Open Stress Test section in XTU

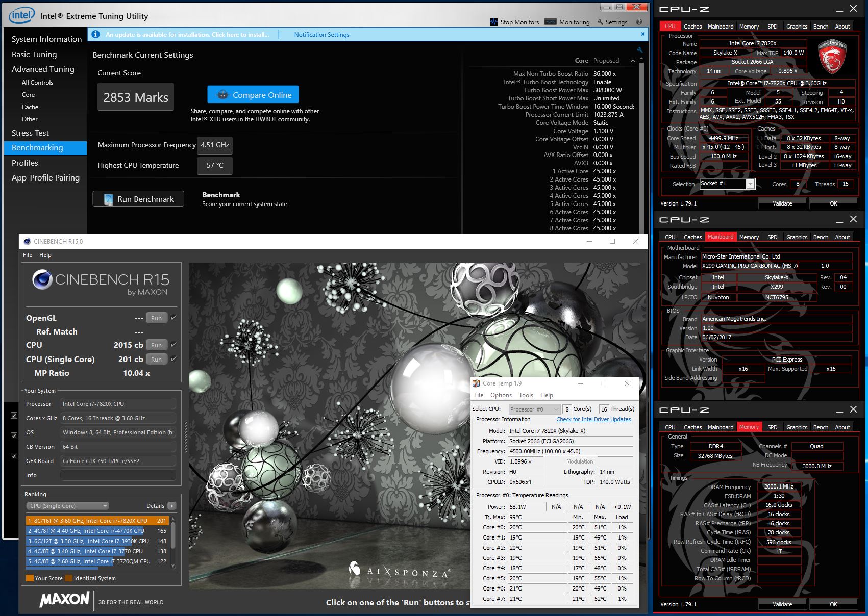[x=30, y=133]
